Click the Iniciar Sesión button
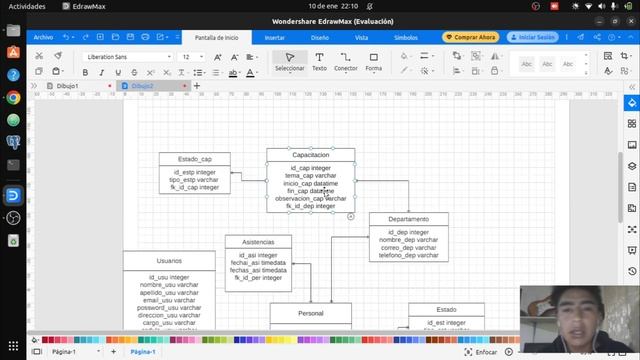 533,37
